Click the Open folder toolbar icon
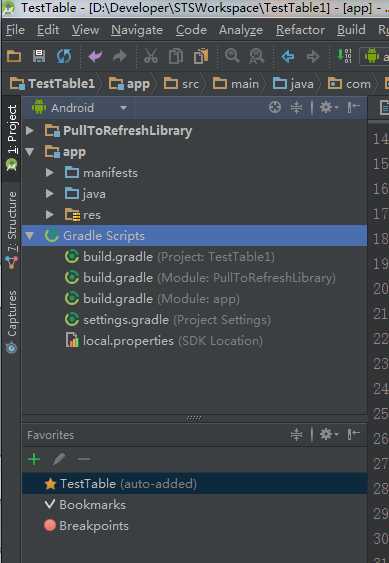 [x=14, y=56]
